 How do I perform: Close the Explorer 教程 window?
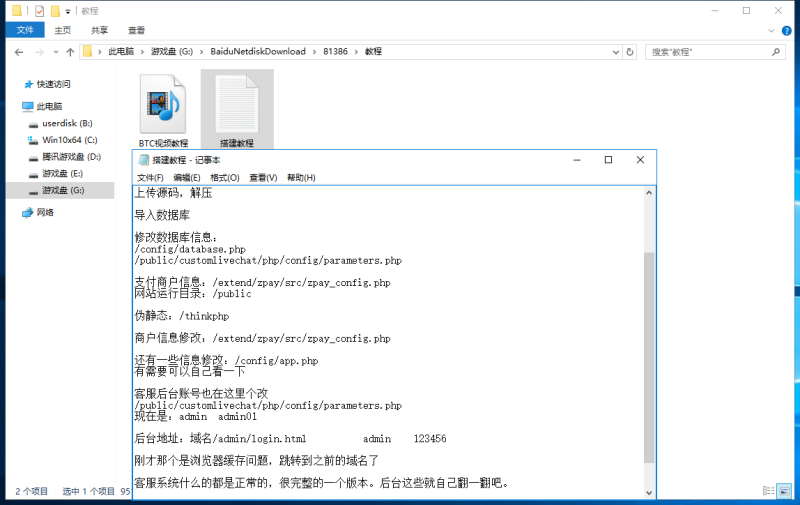click(778, 11)
